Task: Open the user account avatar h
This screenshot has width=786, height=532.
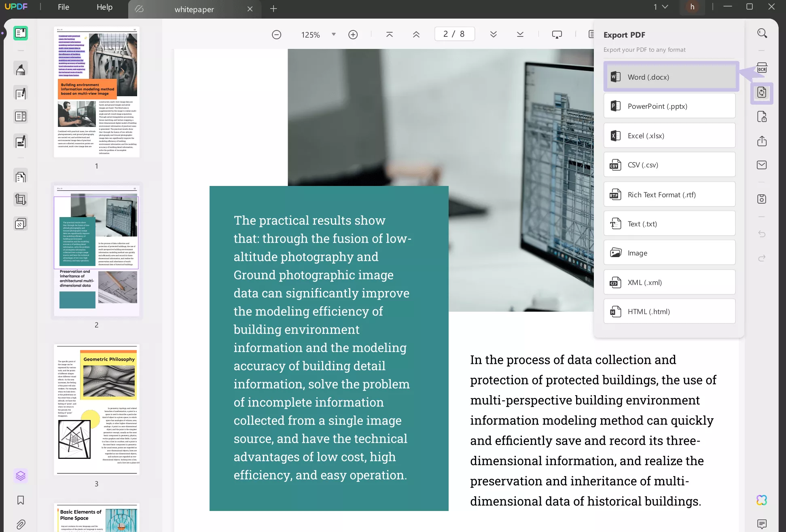Action: (x=692, y=7)
